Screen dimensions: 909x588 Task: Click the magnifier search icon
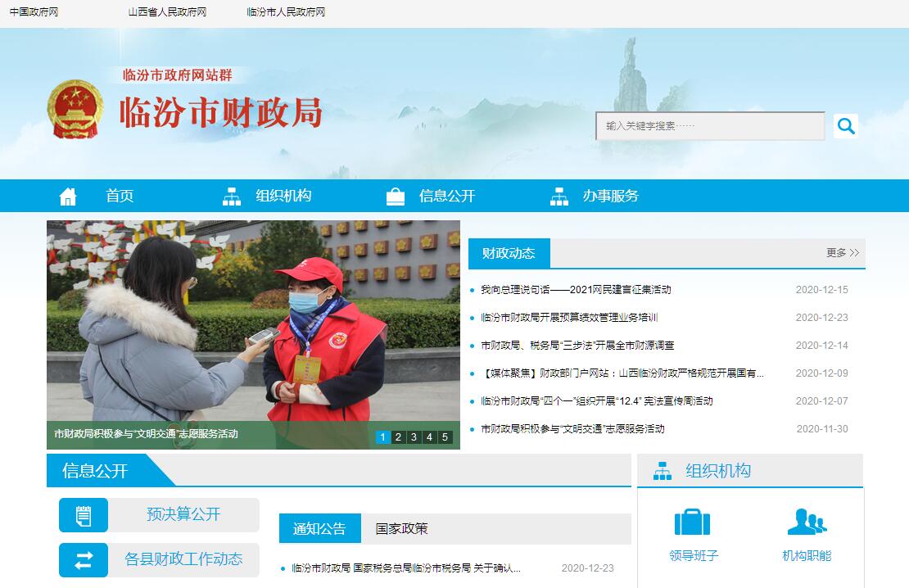pos(846,126)
